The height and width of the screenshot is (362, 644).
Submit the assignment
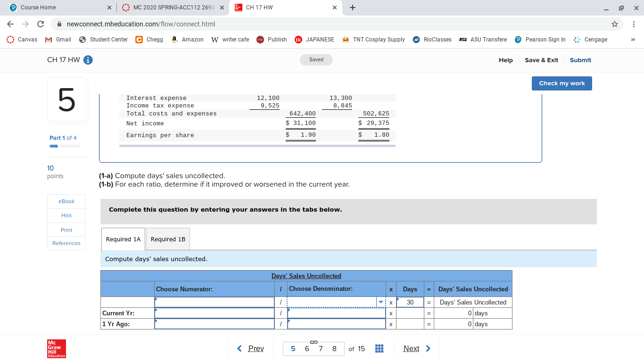point(580,60)
